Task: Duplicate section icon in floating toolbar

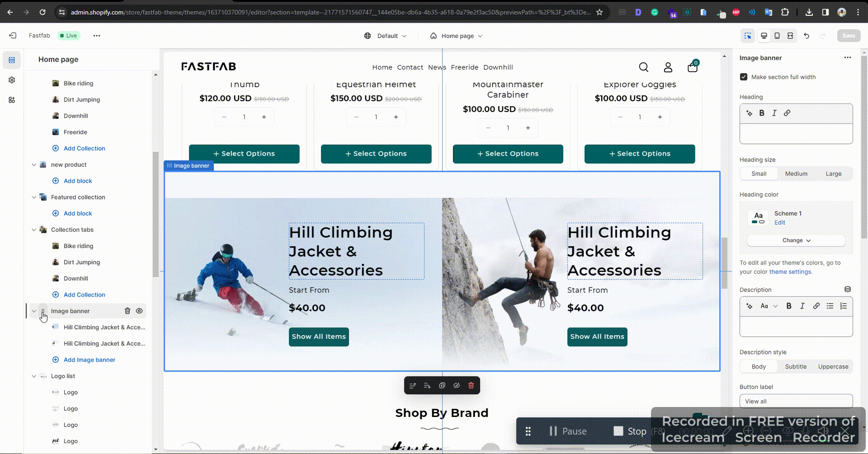Action: point(442,386)
